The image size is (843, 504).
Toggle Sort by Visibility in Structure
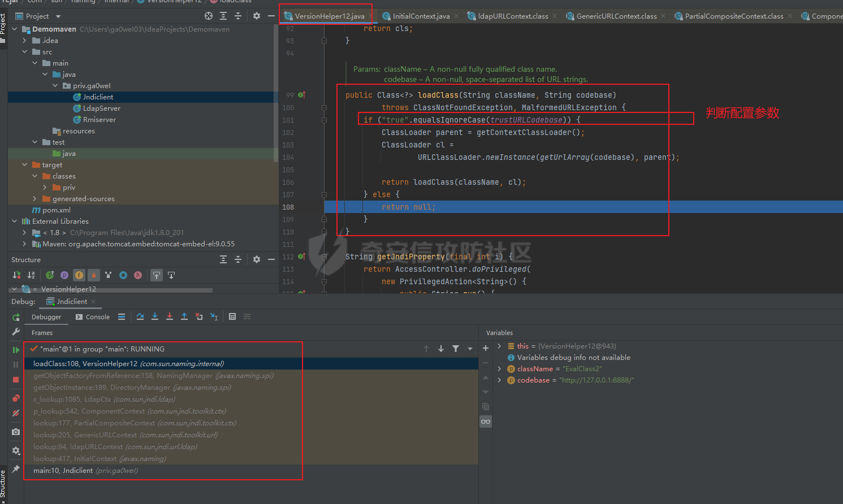pos(16,275)
